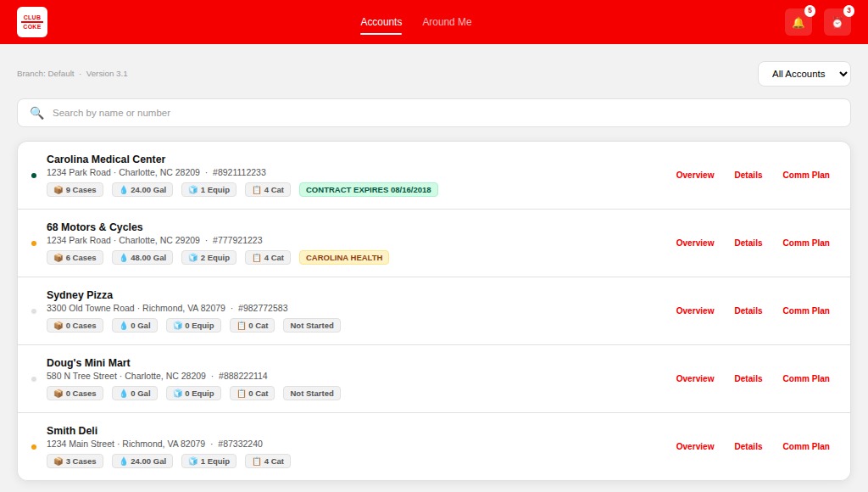
Task: Click the 6 Cases box icon
Action: click(58, 258)
